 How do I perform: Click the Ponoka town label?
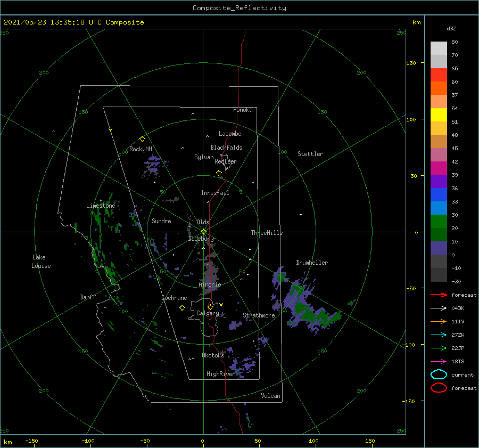(x=243, y=110)
